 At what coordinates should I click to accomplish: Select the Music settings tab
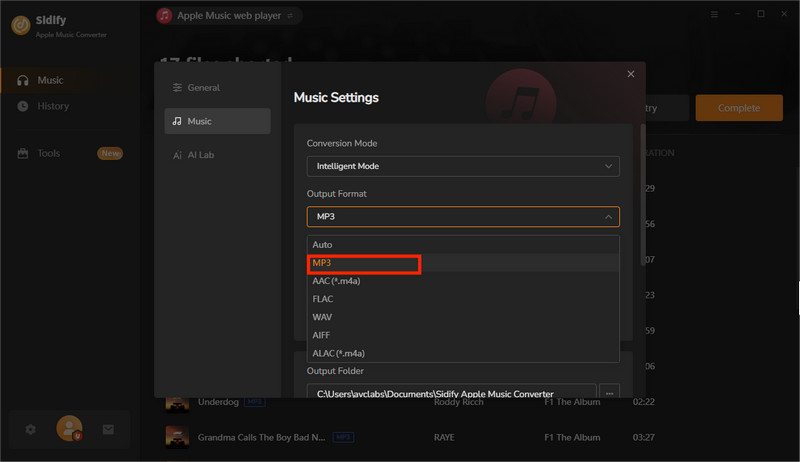click(x=217, y=121)
